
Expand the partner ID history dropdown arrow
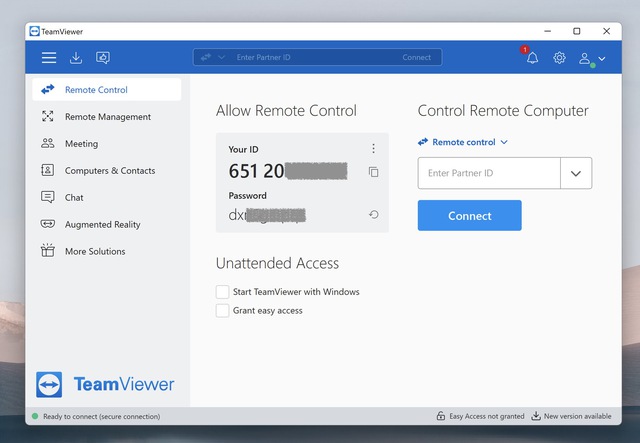click(576, 173)
